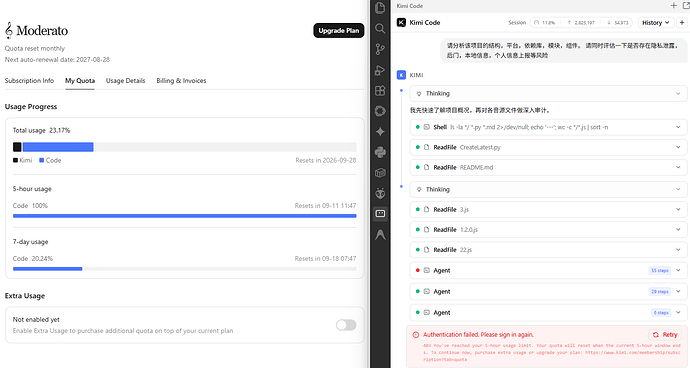Viewport: 690px width, 368px height.
Task: Click 'Next auto-renewal date: 2027-08-28' text
Action: point(57,59)
